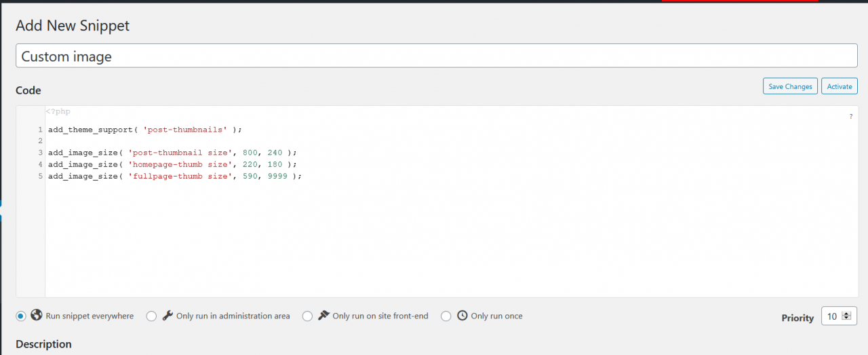Click the value 9999 in the code

coord(277,176)
